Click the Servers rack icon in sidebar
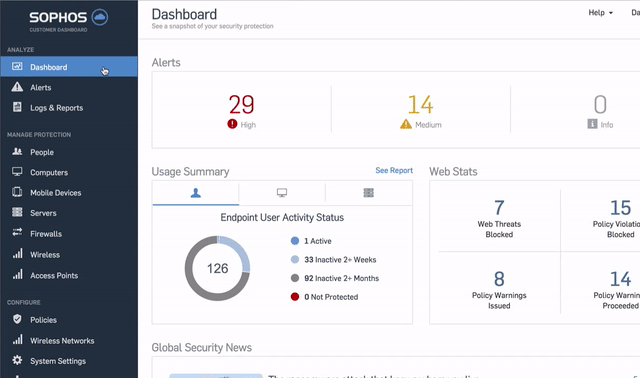The height and width of the screenshot is (378, 640). [x=17, y=212]
